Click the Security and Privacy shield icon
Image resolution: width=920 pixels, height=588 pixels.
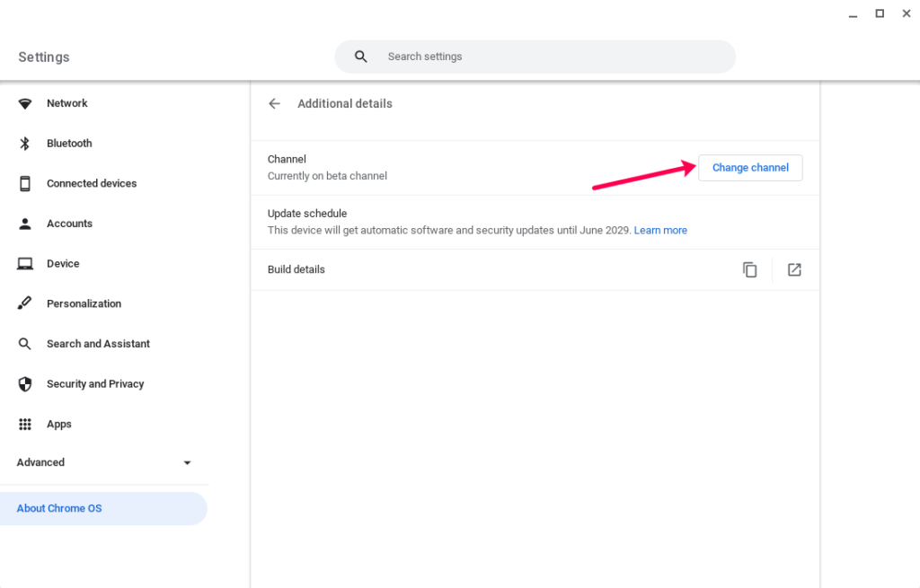[x=24, y=384]
